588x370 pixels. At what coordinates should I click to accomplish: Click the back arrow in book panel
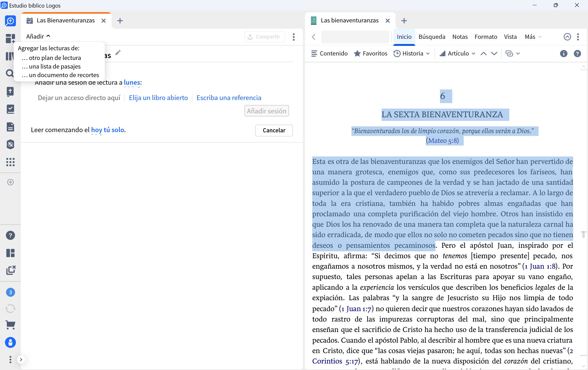tap(314, 37)
